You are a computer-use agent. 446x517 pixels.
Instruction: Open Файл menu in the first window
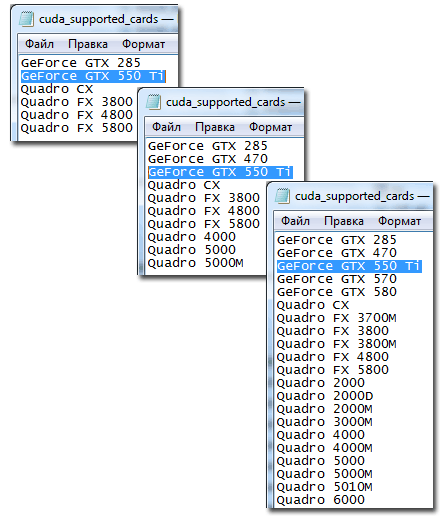click(39, 44)
